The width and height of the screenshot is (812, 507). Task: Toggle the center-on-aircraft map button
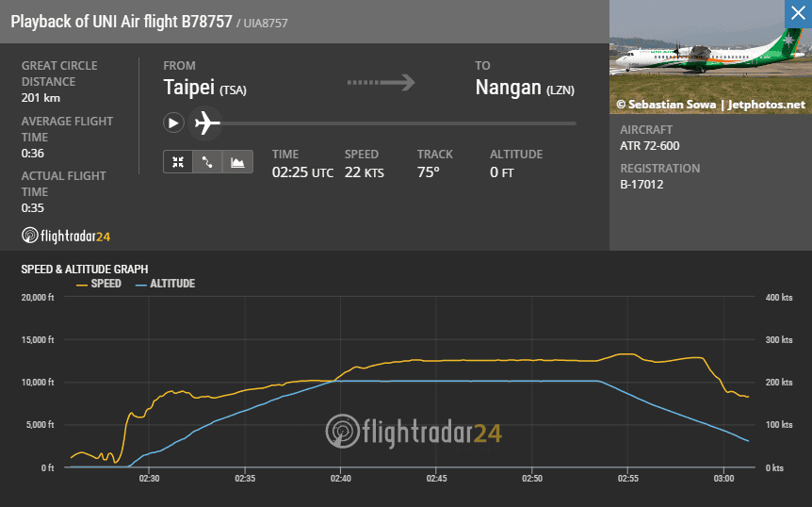coord(177,162)
